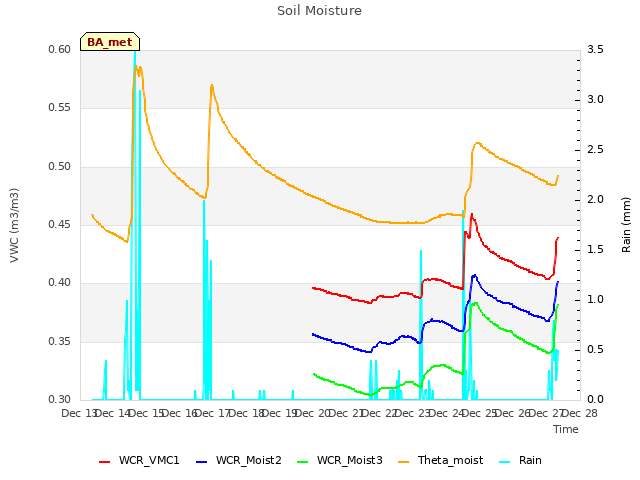Click the 0.50 left axis label

point(60,167)
